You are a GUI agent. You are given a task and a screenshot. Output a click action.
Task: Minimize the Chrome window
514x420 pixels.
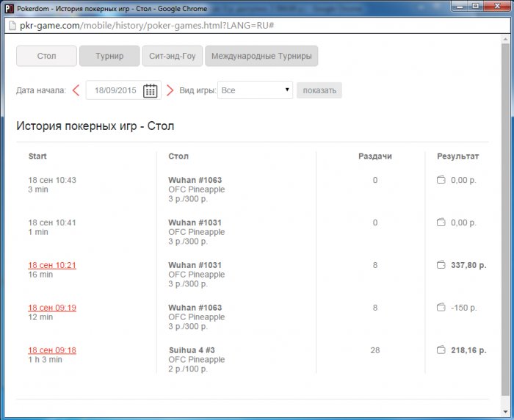coord(460,6)
